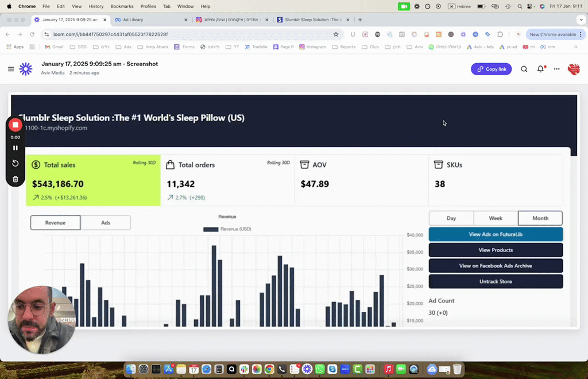Open Loom notifications bell
Image resolution: width=588 pixels, height=379 pixels.
click(540, 69)
